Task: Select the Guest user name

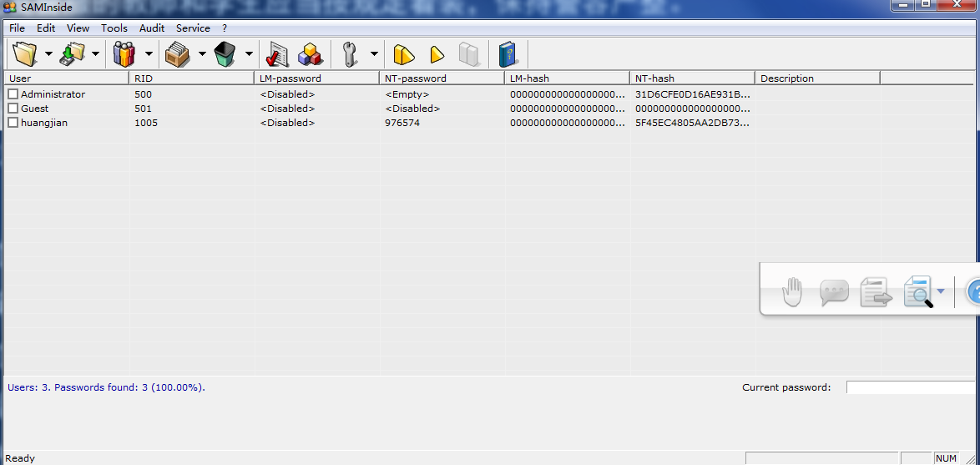Action: (34, 109)
